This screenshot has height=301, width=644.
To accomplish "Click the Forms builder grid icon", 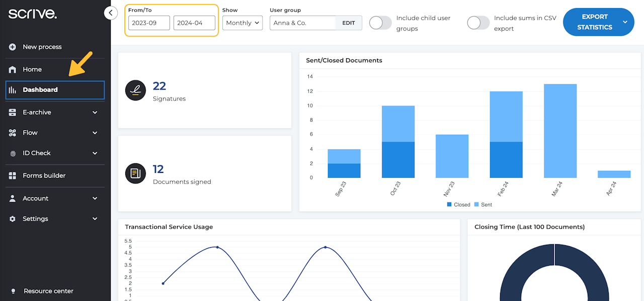I will click(x=13, y=176).
